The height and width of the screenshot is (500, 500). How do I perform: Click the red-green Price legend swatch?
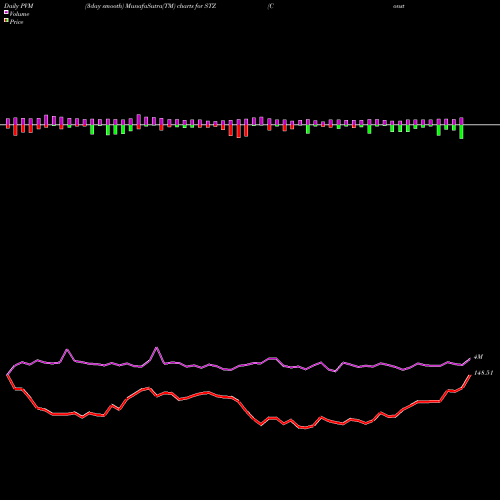6,20
